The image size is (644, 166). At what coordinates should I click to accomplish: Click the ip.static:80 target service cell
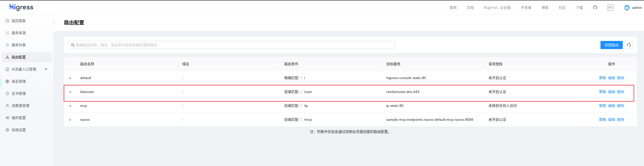(395, 106)
